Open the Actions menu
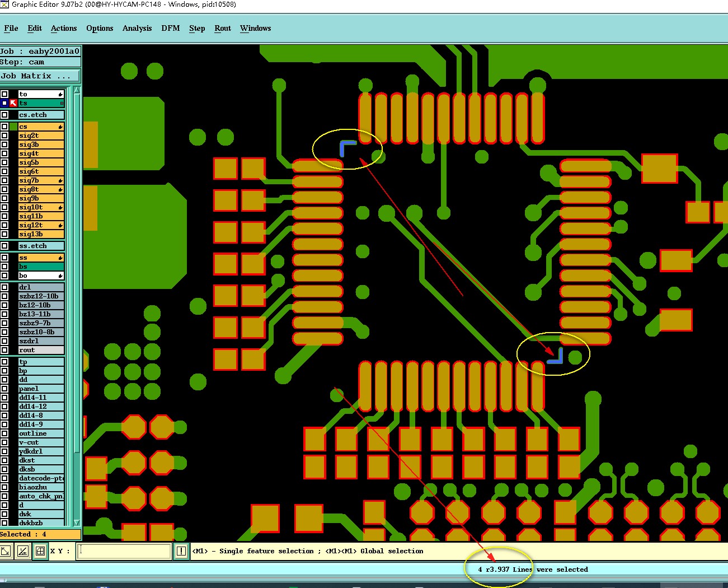Screen dimensions: 728x588 pyautogui.click(x=64, y=28)
